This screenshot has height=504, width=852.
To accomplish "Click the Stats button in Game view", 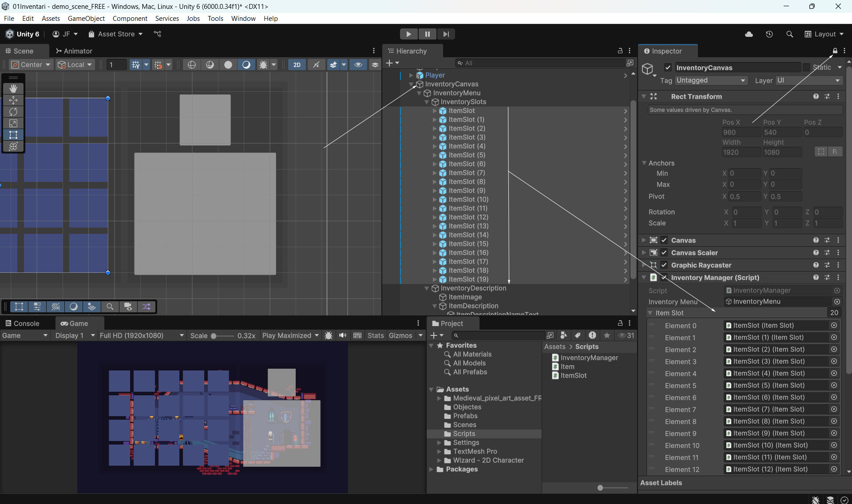I will click(x=375, y=335).
